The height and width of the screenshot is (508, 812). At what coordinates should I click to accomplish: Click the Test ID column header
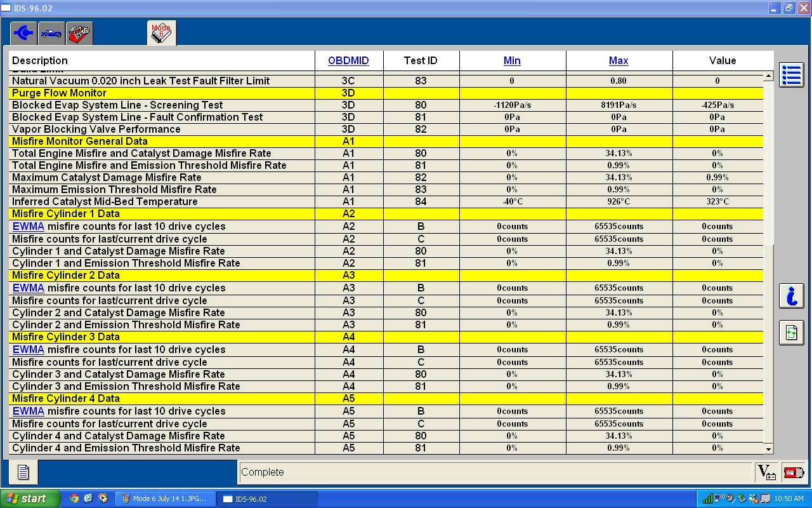click(x=421, y=60)
